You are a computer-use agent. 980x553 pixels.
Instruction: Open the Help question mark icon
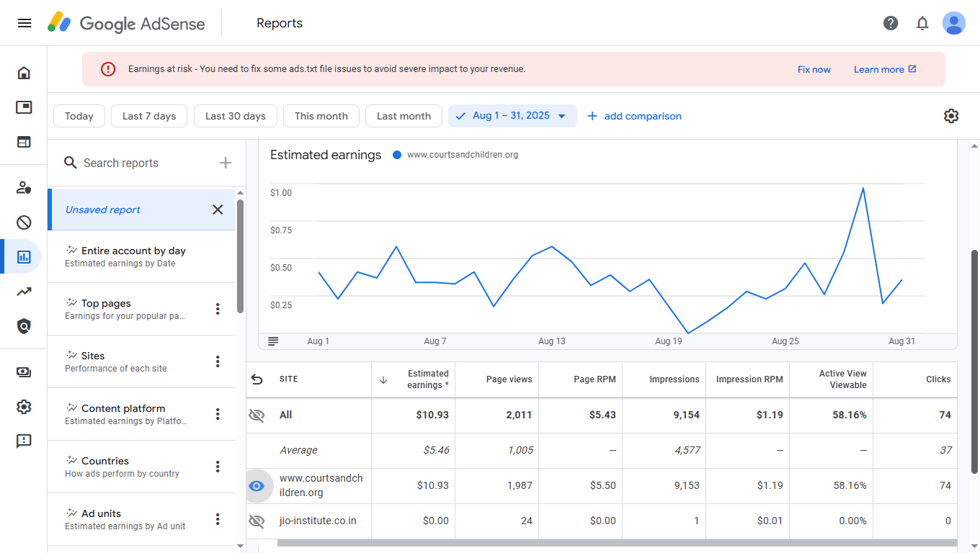tap(891, 23)
